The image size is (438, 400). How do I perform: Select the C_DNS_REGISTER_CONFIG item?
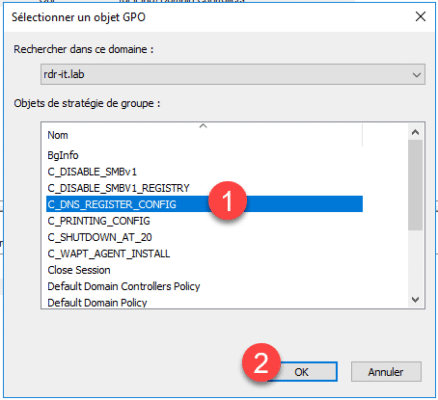(204, 204)
